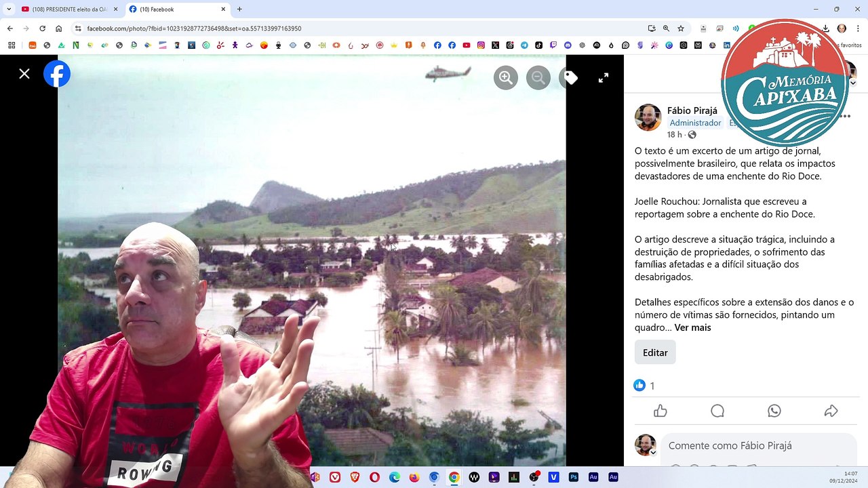This screenshot has height=488, width=868.
Task: Open a new browser tab
Action: (239, 9)
